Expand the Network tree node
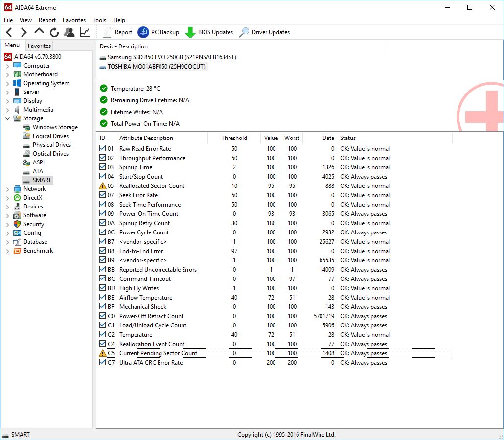Image resolution: width=504 pixels, height=440 pixels. point(7,189)
